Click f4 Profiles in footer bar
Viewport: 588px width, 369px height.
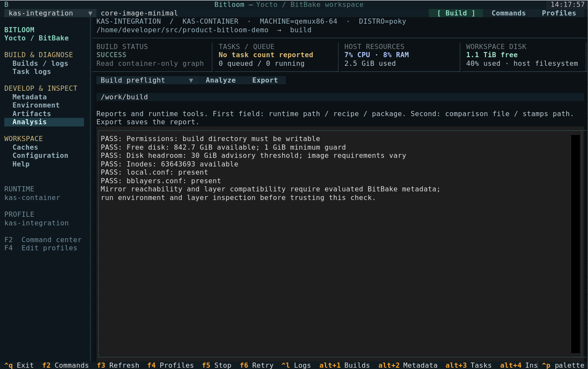pyautogui.click(x=170, y=365)
